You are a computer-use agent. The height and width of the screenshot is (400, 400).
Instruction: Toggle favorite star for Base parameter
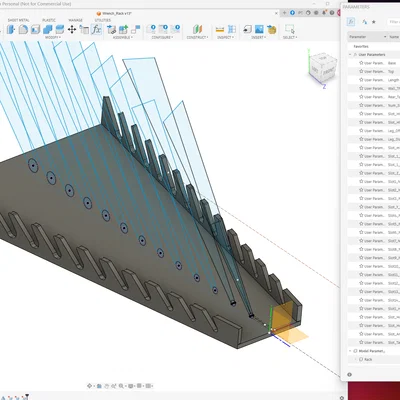361,63
